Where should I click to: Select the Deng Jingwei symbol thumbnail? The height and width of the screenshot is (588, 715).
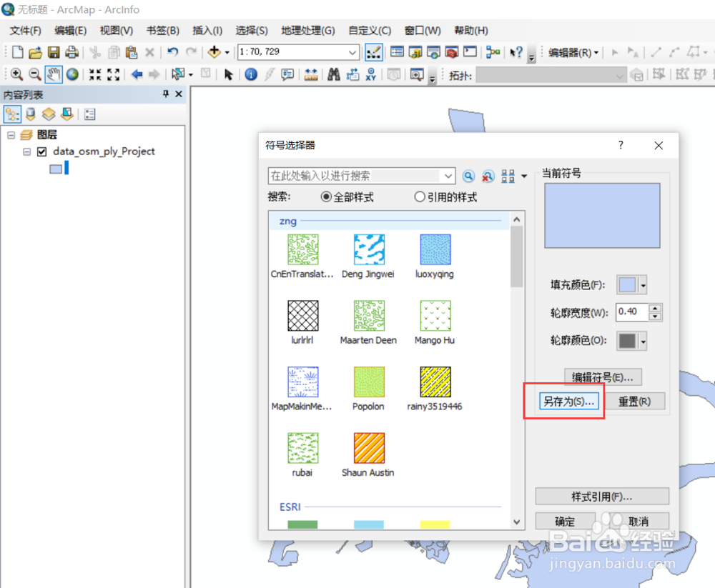point(369,249)
